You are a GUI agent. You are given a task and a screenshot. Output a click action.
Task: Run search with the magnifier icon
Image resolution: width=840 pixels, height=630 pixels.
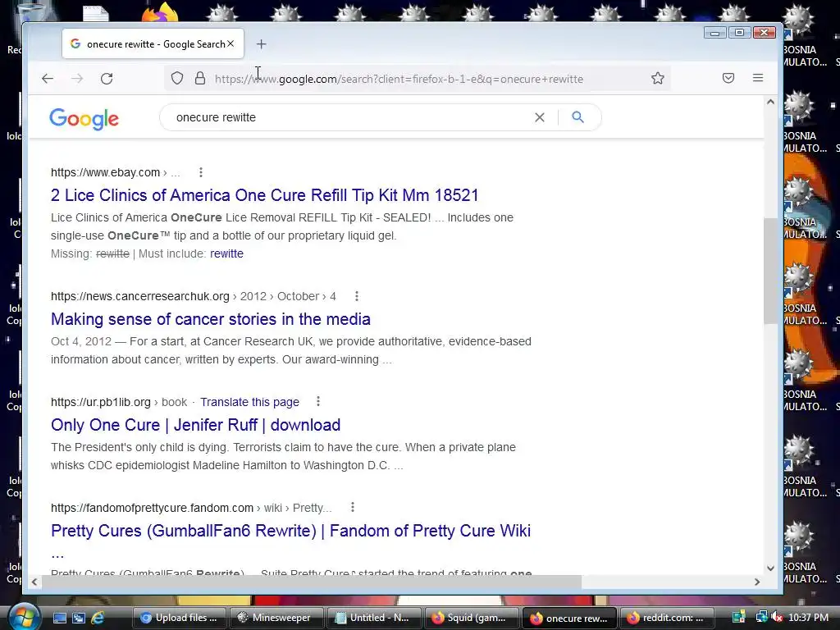(x=577, y=116)
